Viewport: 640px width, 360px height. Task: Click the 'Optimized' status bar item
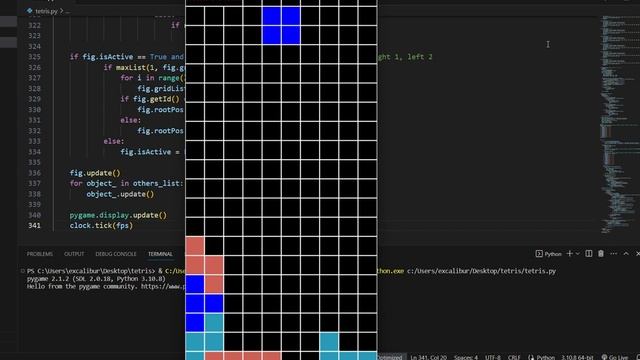tap(390, 357)
